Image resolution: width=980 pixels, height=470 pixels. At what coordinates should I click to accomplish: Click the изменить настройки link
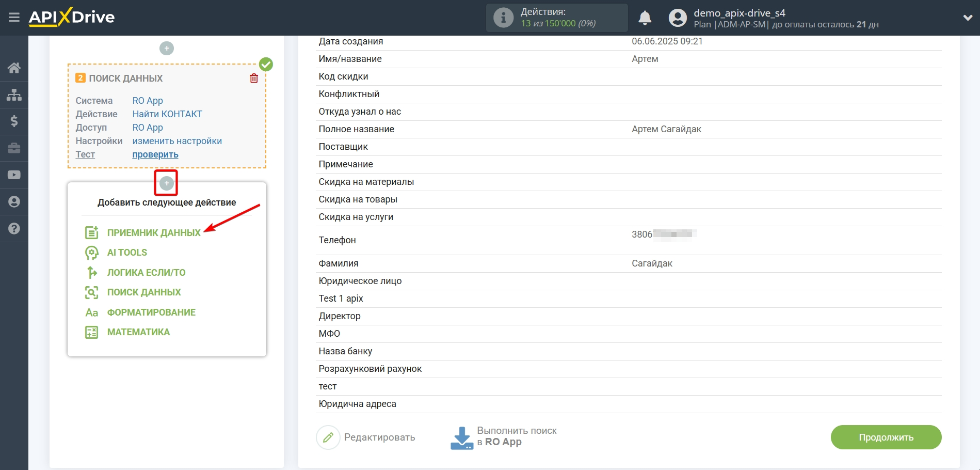[177, 141]
